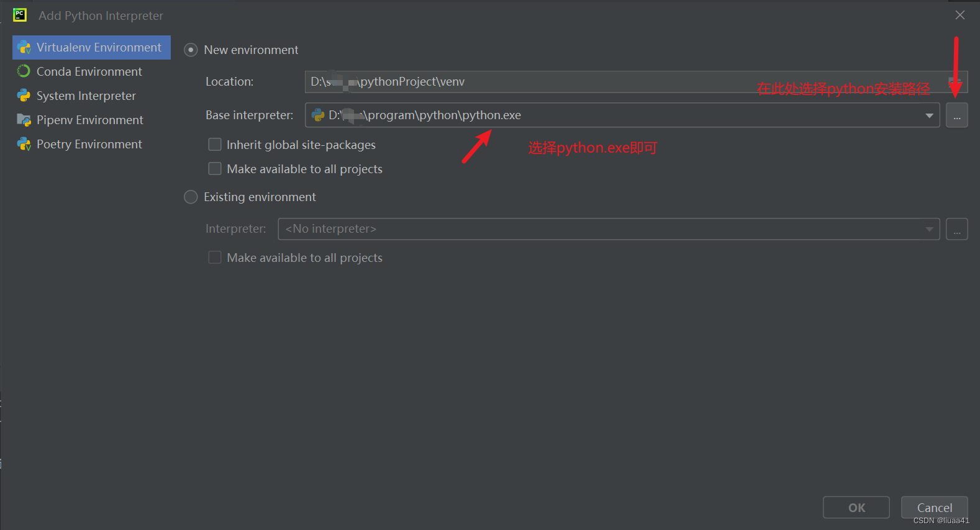Click the Location label

coord(229,82)
